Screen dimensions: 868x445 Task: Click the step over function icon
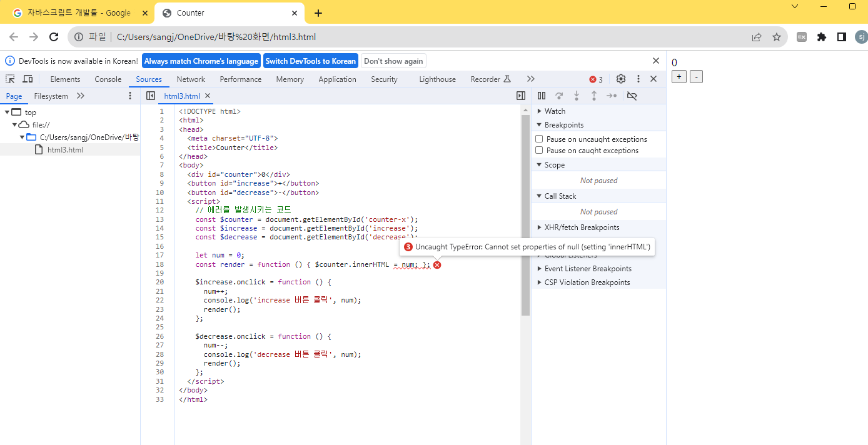559,96
